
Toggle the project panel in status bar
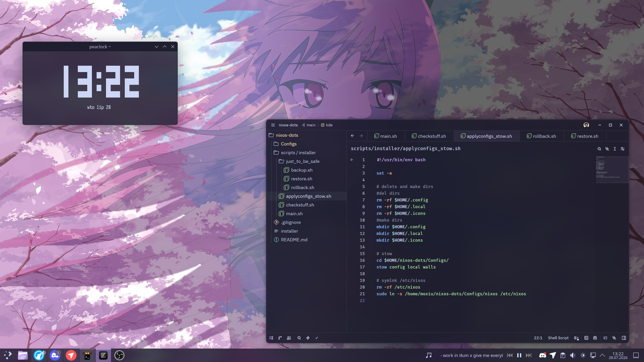coord(271,338)
